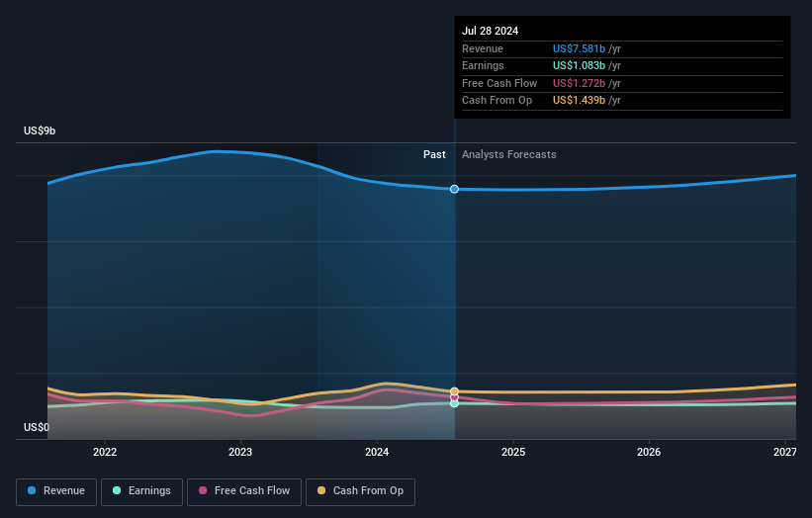Click the 2023 x-axis label

pos(240,453)
